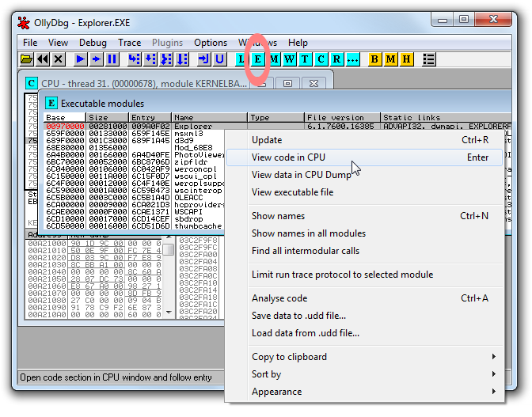Select Load data from .udd file...
532x417 pixels.
tap(364, 333)
